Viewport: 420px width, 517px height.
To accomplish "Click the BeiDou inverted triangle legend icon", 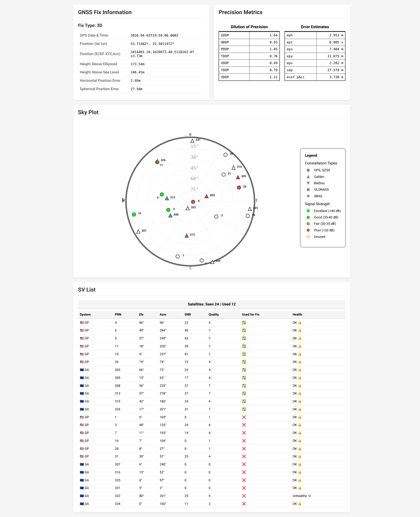I will tap(308, 183).
